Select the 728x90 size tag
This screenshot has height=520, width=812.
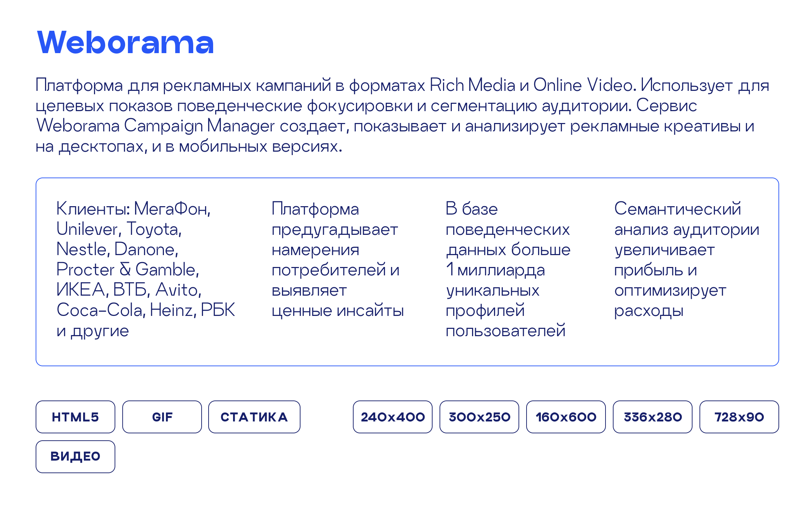(x=739, y=417)
